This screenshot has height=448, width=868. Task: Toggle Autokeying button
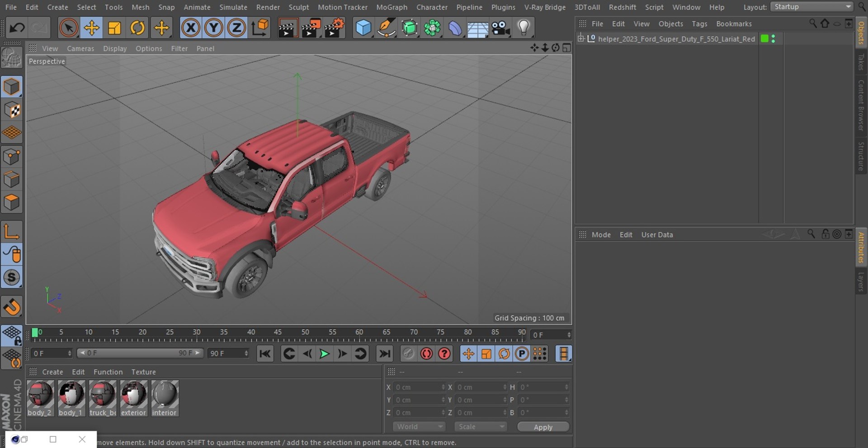426,354
